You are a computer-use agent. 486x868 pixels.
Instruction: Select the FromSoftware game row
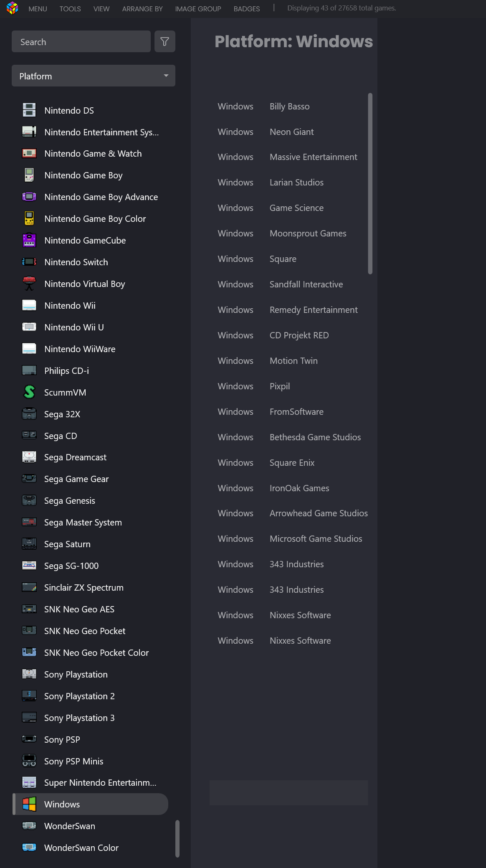pyautogui.click(x=289, y=412)
